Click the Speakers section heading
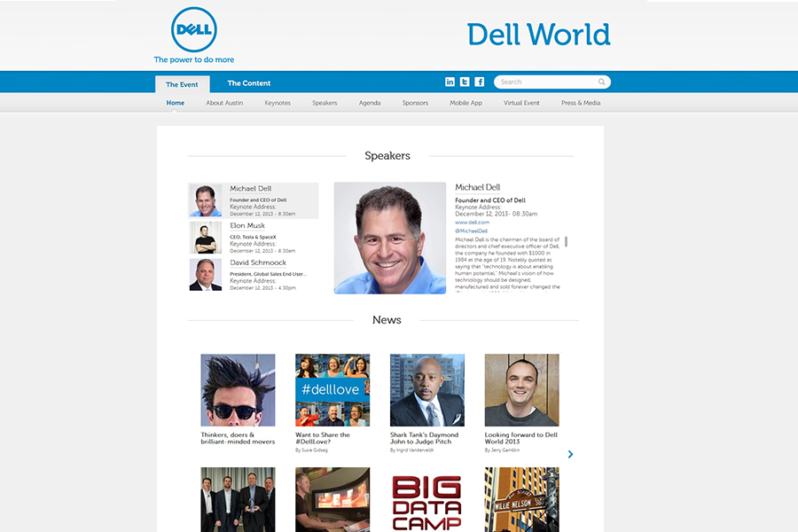The height and width of the screenshot is (532, 798). click(387, 156)
